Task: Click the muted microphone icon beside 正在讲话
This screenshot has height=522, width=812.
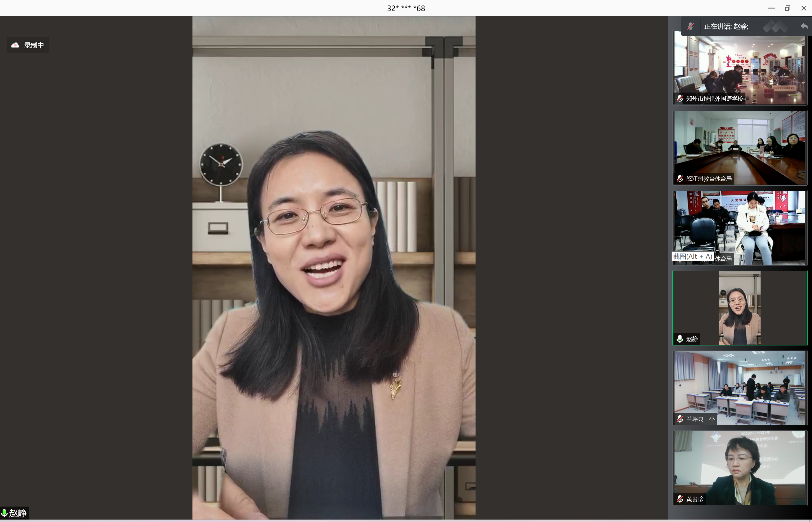Action: (691, 27)
